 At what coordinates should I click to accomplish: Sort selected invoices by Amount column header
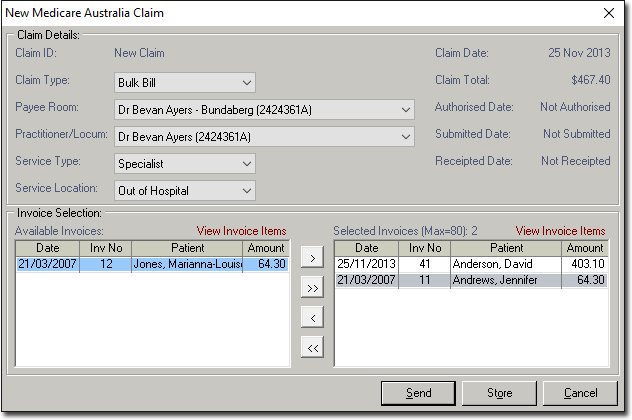pyautogui.click(x=585, y=248)
